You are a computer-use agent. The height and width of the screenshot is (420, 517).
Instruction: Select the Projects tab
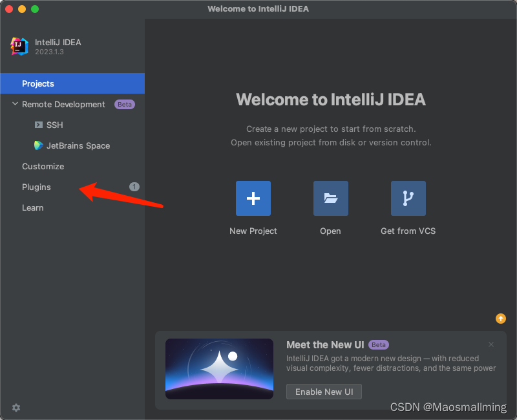pyautogui.click(x=72, y=83)
